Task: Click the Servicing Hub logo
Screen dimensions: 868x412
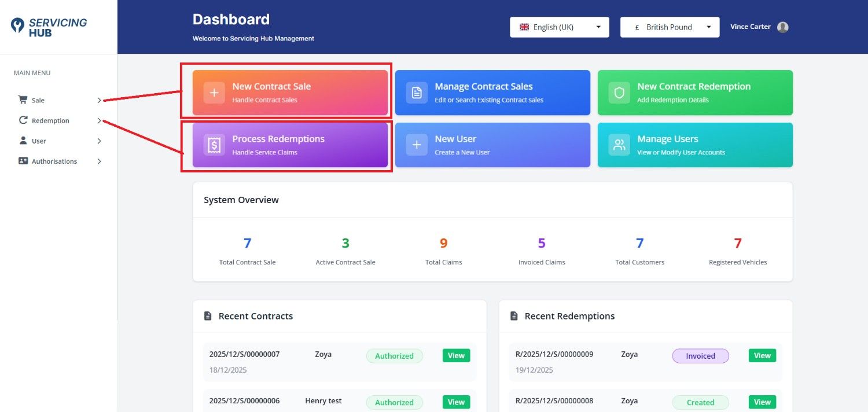Action: (x=49, y=27)
